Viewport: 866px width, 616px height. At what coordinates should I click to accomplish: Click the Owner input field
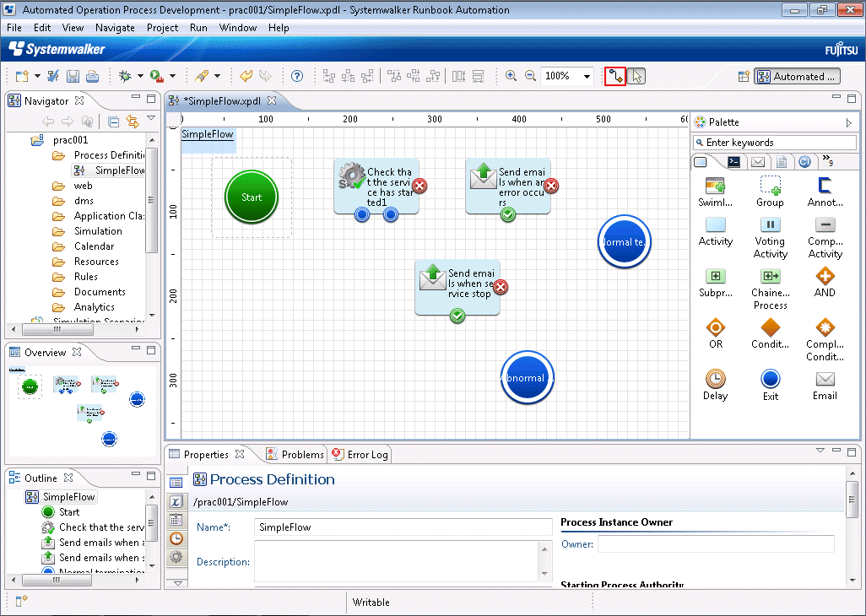click(716, 543)
